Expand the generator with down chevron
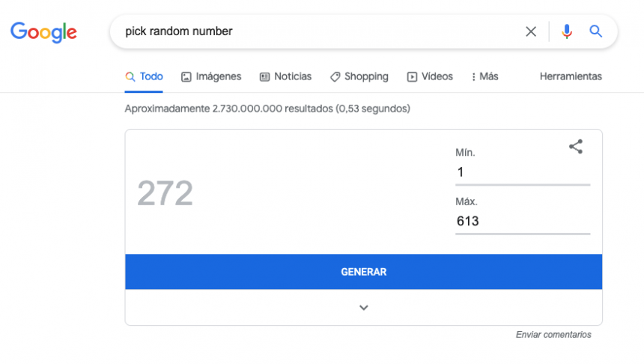The image size is (644, 364). click(x=364, y=307)
